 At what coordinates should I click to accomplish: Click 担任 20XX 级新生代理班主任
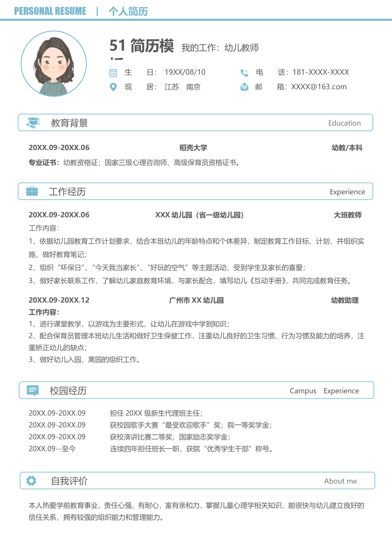(x=156, y=413)
